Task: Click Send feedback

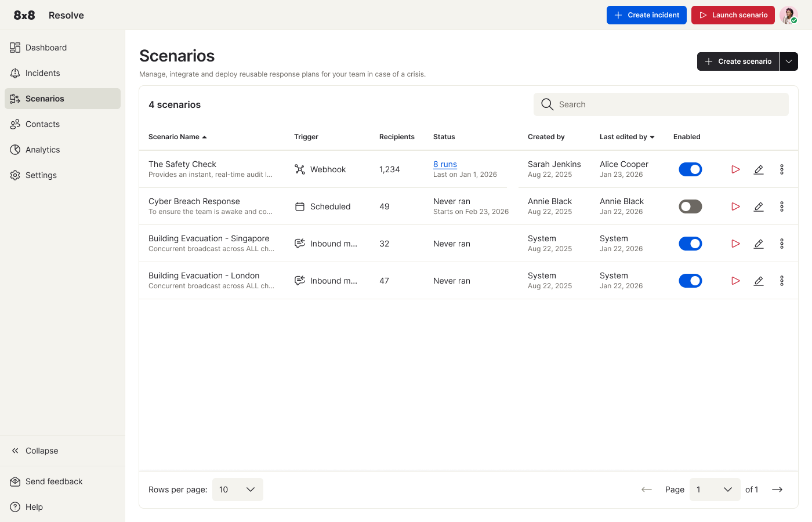Action: pyautogui.click(x=63, y=481)
